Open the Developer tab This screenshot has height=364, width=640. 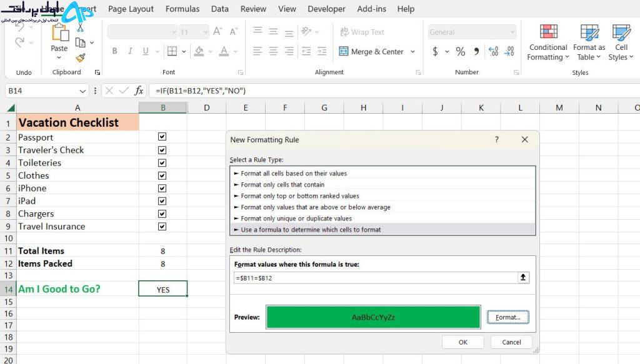coord(326,9)
